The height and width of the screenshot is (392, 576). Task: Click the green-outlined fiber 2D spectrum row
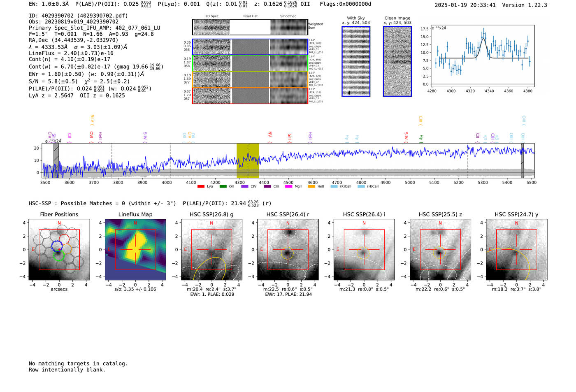(x=250, y=63)
